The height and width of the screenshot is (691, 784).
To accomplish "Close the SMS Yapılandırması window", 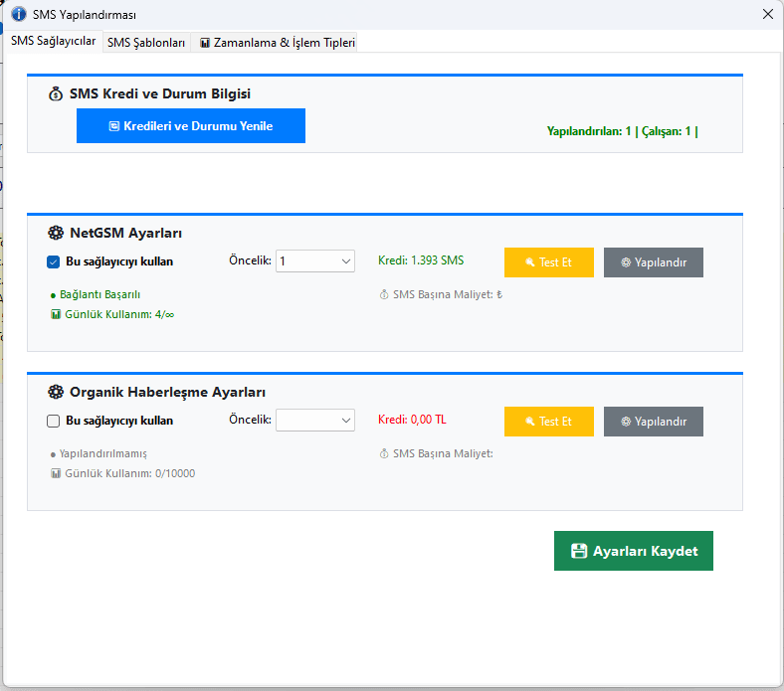I will click(x=767, y=15).
